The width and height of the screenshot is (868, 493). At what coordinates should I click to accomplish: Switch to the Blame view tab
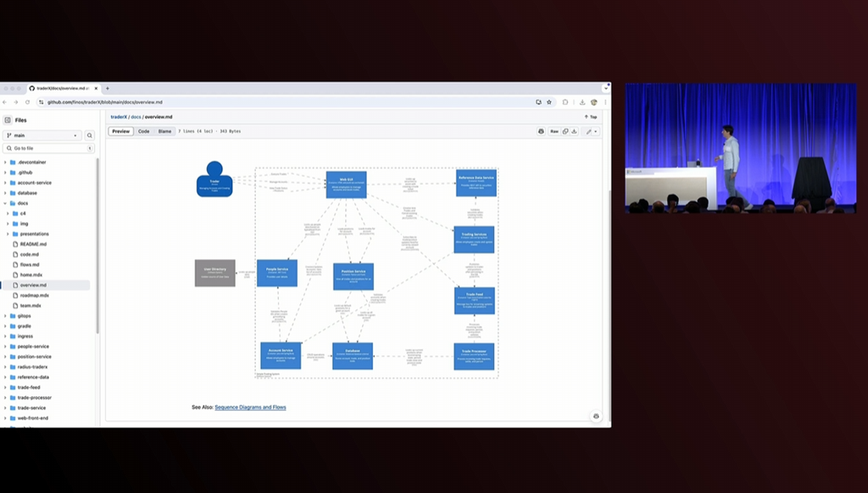[x=164, y=131]
